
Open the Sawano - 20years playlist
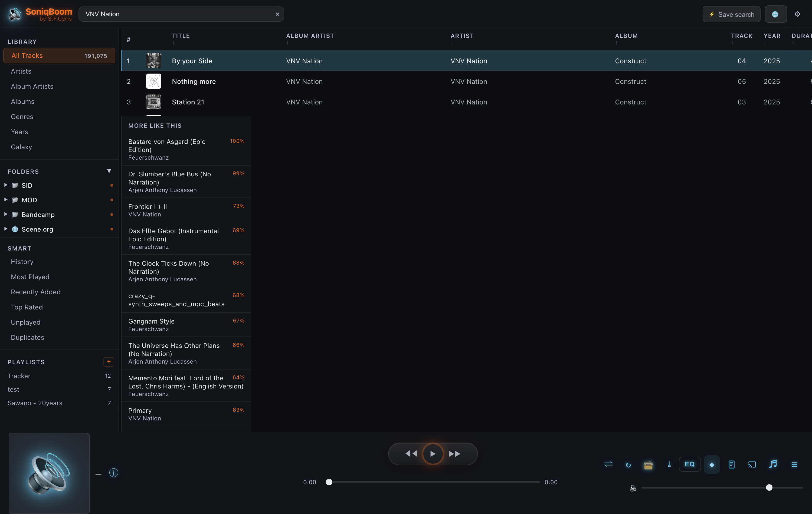click(59, 403)
